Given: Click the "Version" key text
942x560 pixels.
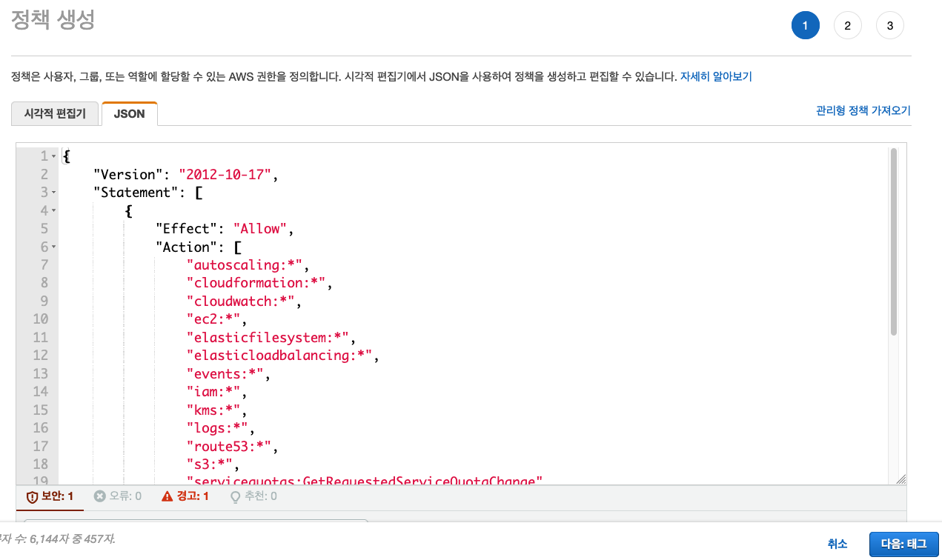Looking at the screenshot, I should tap(128, 175).
